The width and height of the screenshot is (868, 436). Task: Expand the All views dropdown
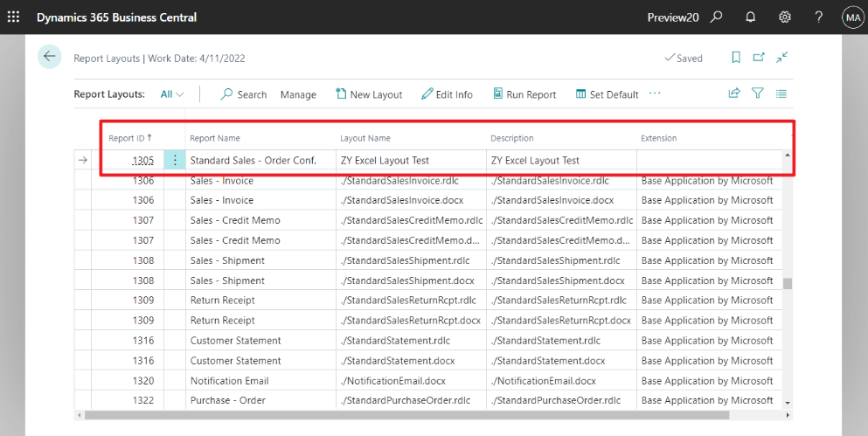click(172, 94)
